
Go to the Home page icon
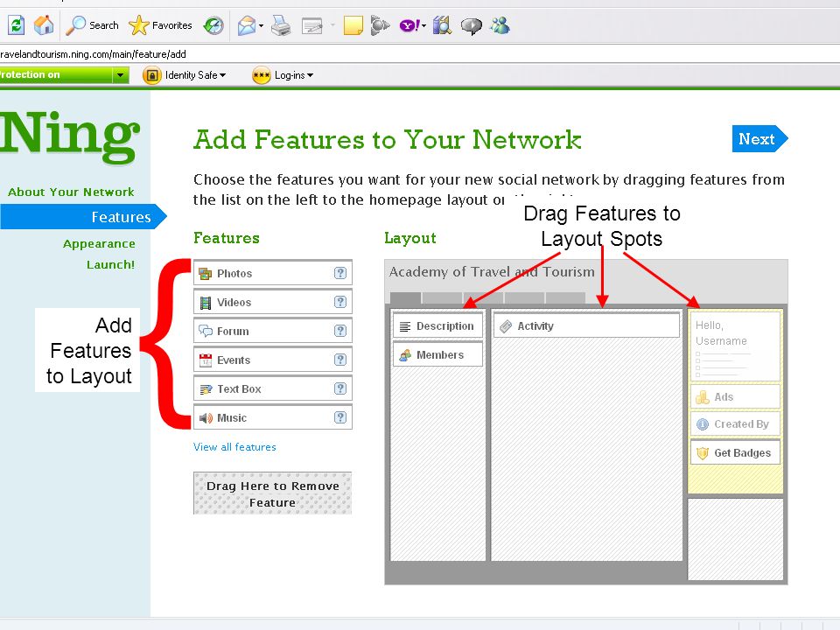coord(44,25)
